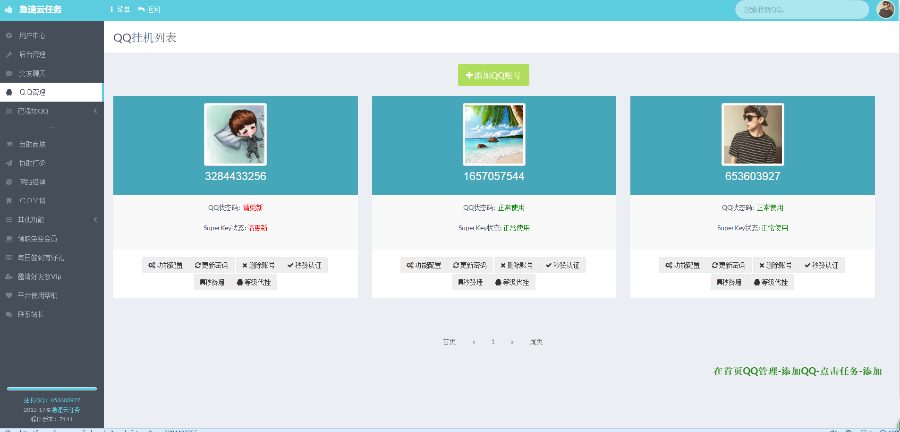Viewport: 900px width, 432px height.
Task: Open the CDK bookmark item in sidebar
Action: (x=52, y=201)
